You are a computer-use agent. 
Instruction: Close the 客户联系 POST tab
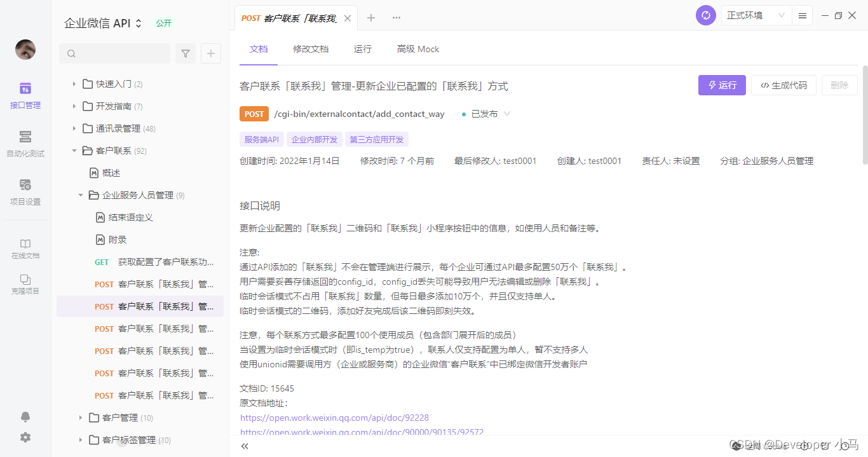348,18
